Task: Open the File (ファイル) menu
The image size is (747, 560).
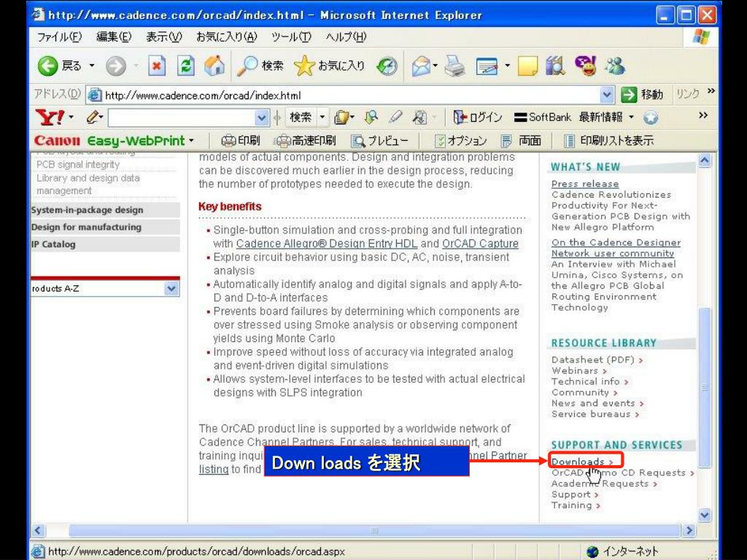Action: (x=59, y=36)
